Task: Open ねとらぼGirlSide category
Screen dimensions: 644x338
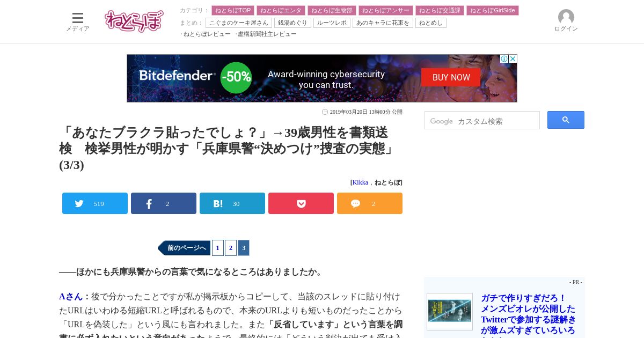Action: 493,10
